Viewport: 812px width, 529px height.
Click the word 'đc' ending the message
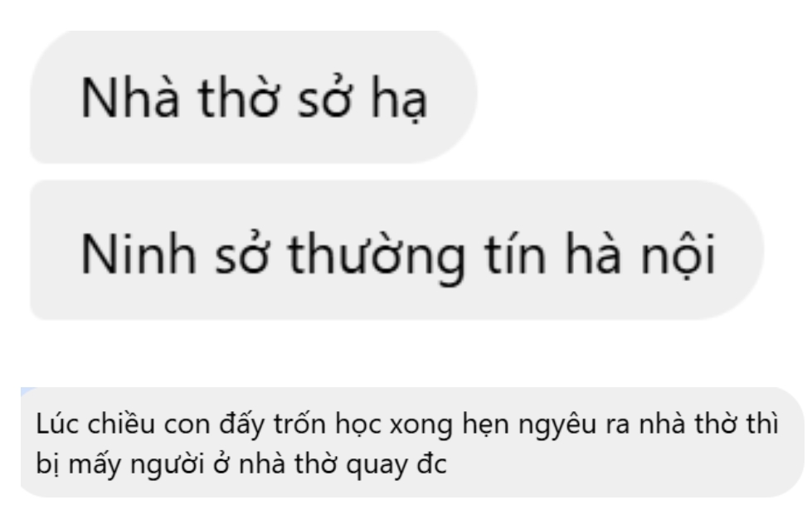coord(432,463)
